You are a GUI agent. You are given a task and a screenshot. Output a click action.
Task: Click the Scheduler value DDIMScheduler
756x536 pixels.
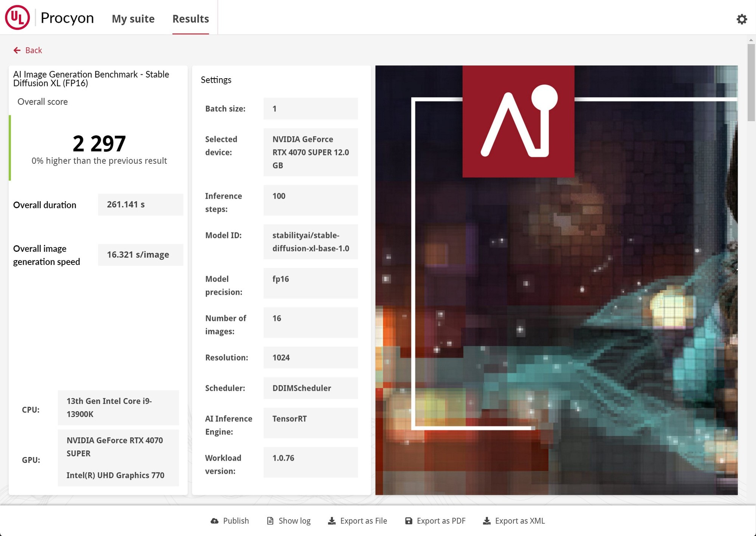pyautogui.click(x=311, y=388)
